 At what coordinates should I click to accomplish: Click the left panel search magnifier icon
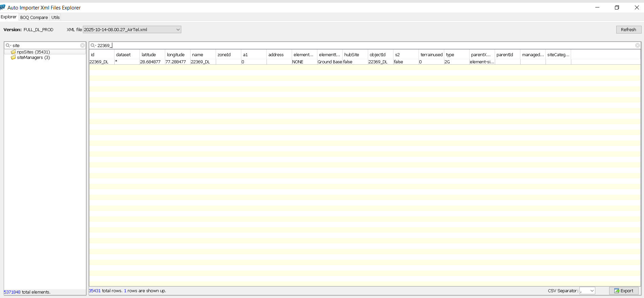[8, 45]
